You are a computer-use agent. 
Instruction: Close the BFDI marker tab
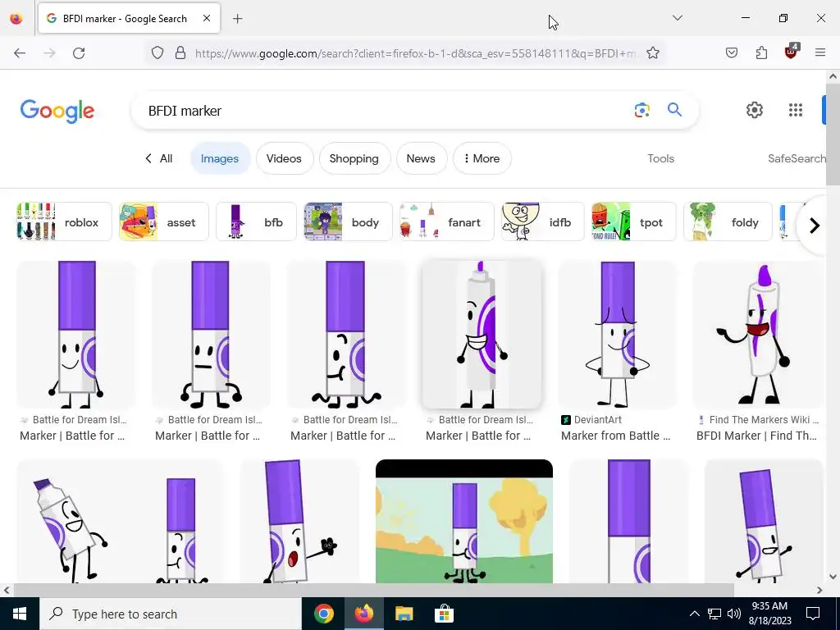click(207, 18)
